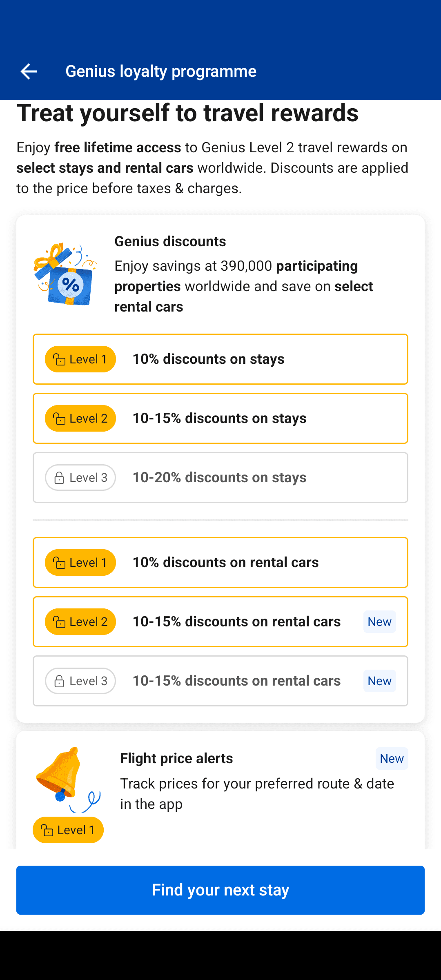Viewport: 441px width, 980px height.
Task: Tap Level 2 badge for rental cars
Action: [x=80, y=622]
